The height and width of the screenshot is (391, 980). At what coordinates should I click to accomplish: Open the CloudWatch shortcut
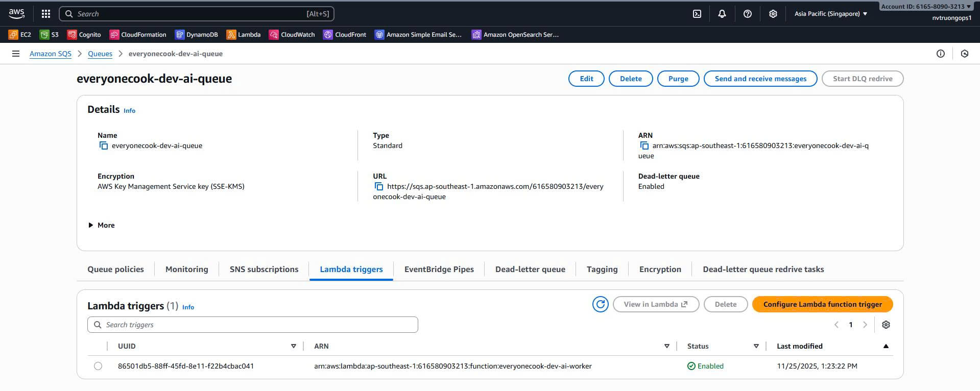point(292,35)
